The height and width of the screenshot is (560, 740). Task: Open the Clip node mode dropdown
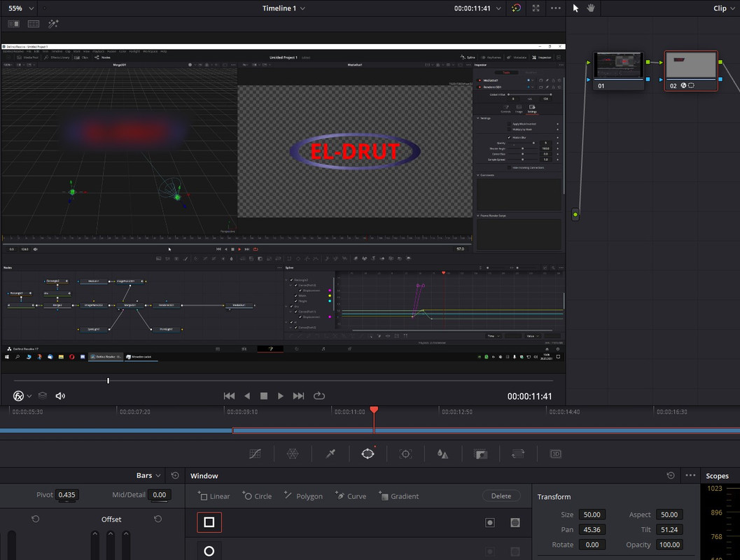coord(723,8)
